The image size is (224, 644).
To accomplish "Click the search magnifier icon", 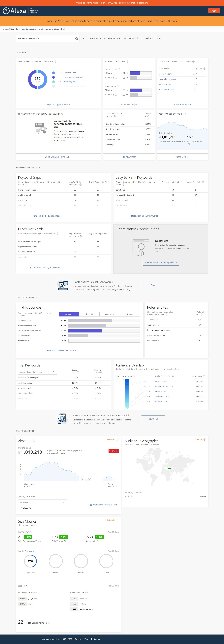I will pos(77,39).
